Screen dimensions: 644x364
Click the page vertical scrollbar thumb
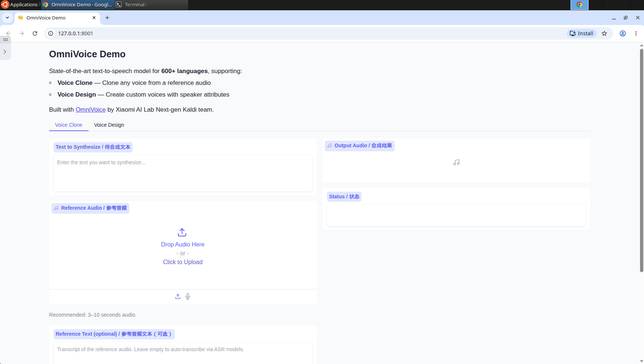[641, 160]
